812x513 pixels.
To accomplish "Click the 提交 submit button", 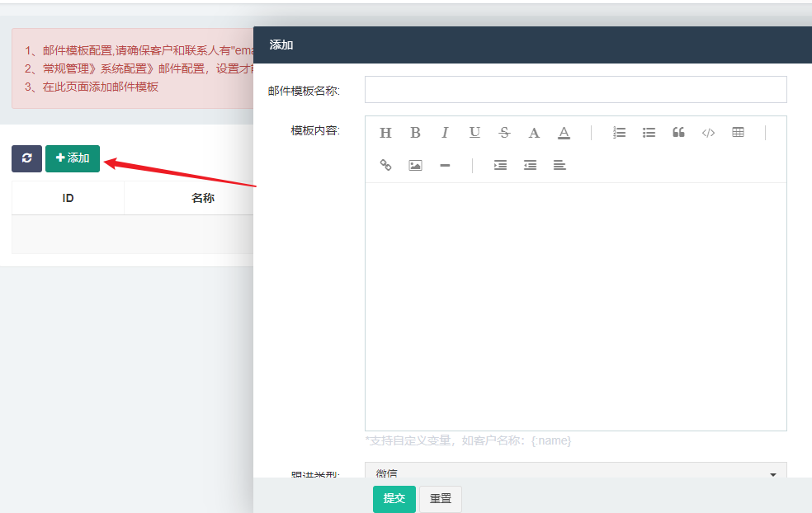I will (394, 499).
